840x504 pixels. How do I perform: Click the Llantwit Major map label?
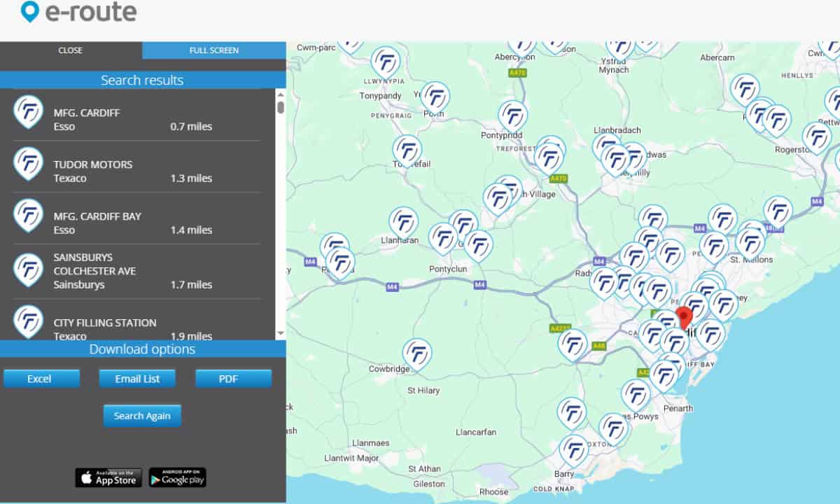pyautogui.click(x=351, y=458)
